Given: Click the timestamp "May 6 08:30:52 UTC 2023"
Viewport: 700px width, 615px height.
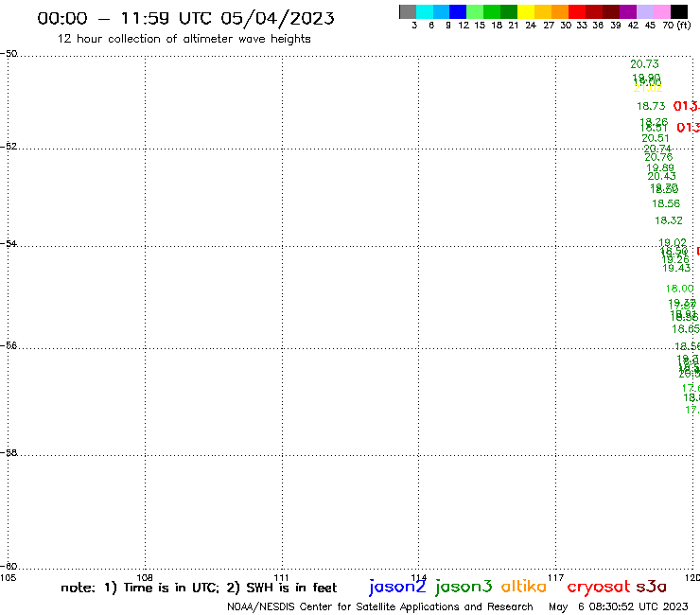Looking at the screenshot, I should click(x=619, y=606).
